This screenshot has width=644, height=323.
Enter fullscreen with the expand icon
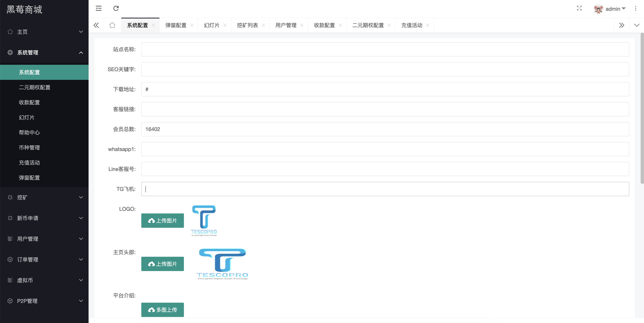(580, 8)
